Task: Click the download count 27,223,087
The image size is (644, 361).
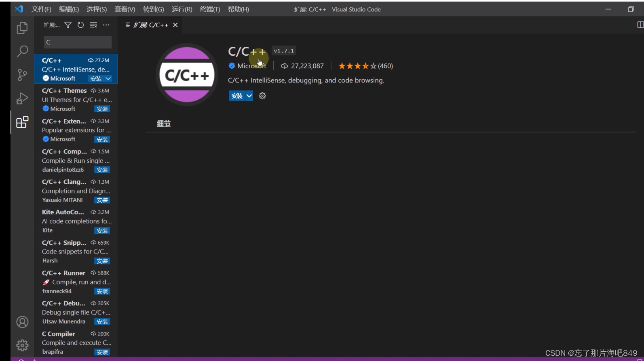Action: click(302, 66)
